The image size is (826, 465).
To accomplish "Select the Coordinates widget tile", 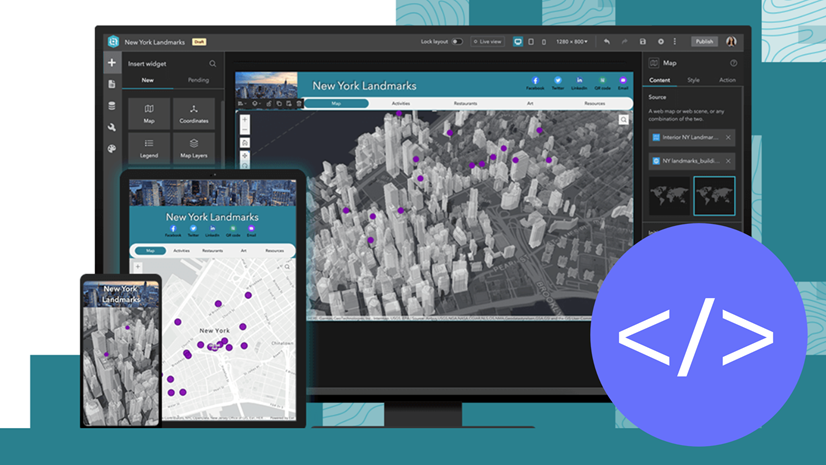I will 194,113.
